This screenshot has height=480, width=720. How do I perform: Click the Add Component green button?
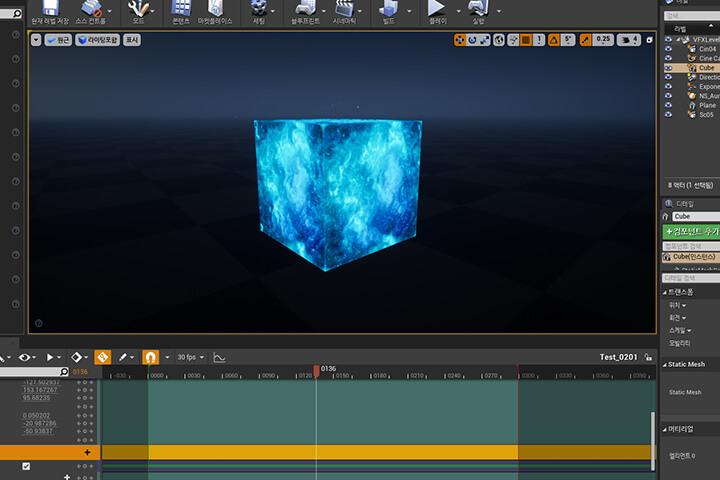[691, 231]
